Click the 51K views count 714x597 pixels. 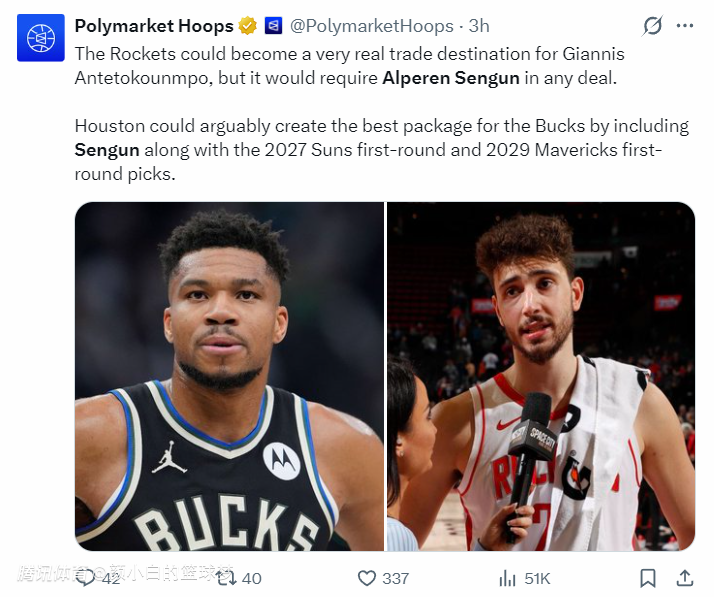537,578
